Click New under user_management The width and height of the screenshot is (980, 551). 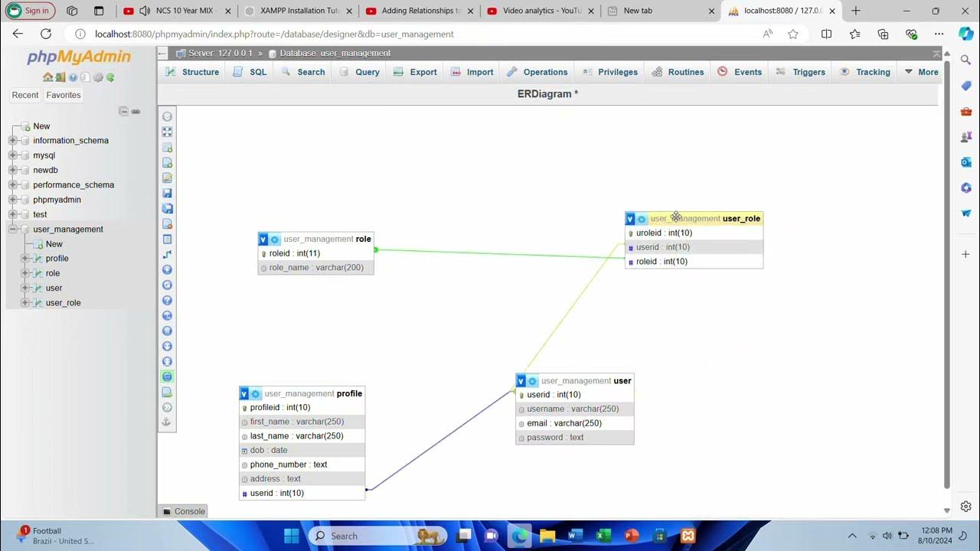pyautogui.click(x=54, y=243)
